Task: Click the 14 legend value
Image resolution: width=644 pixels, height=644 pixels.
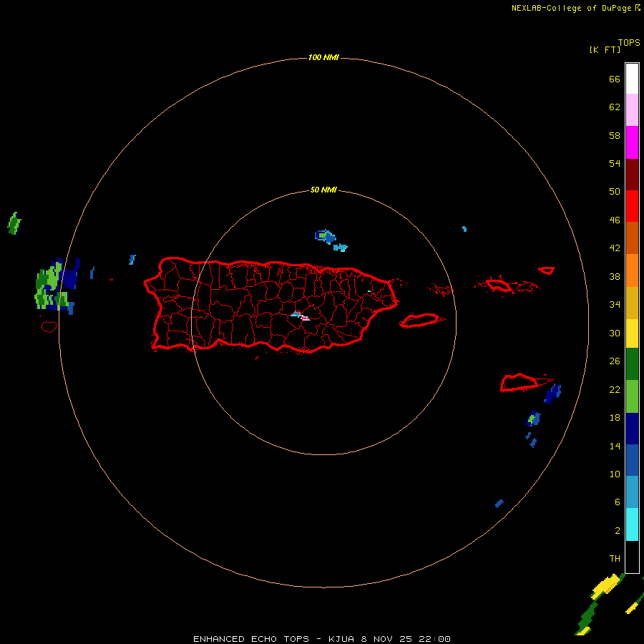Action: point(615,446)
